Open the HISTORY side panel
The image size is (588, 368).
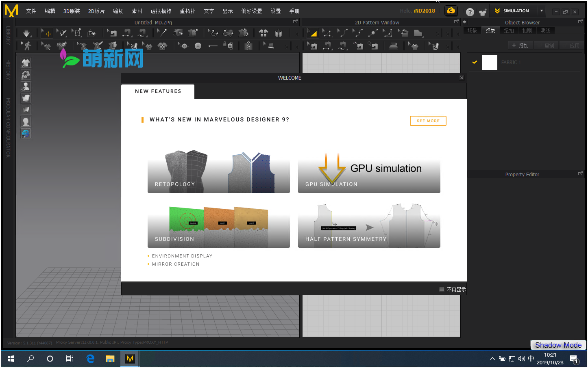pyautogui.click(x=8, y=69)
